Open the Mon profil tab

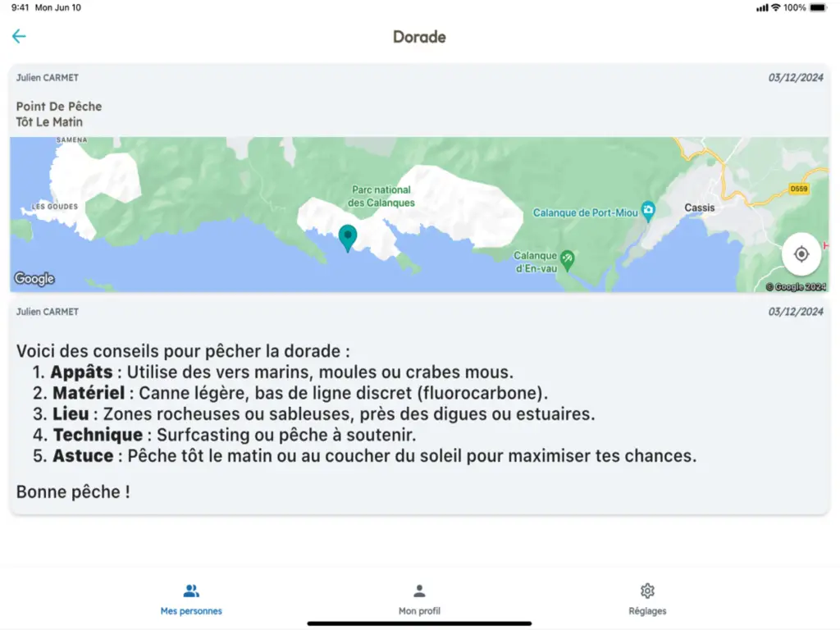[x=419, y=610]
